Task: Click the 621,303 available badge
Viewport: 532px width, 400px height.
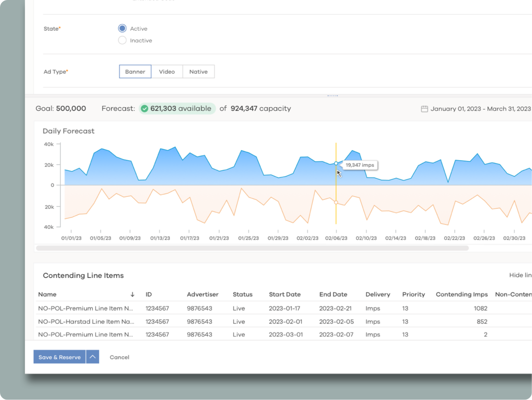Action: [x=177, y=108]
